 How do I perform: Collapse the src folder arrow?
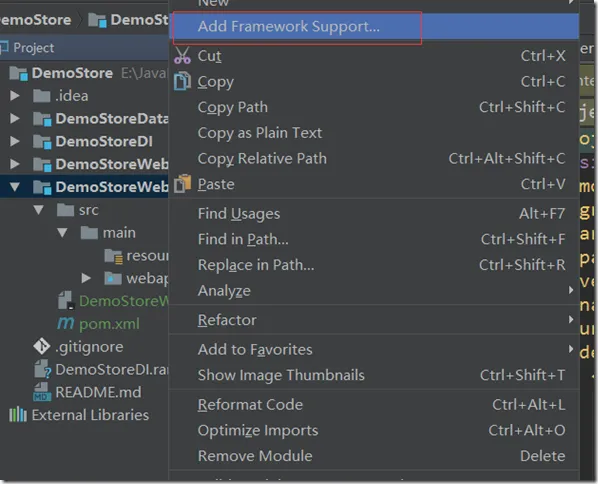[38, 209]
